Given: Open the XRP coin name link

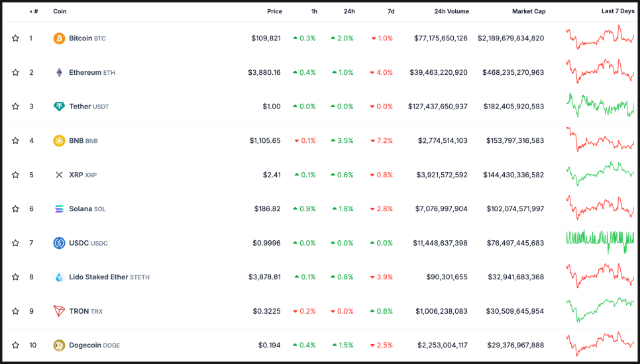Looking at the screenshot, I should [x=82, y=175].
